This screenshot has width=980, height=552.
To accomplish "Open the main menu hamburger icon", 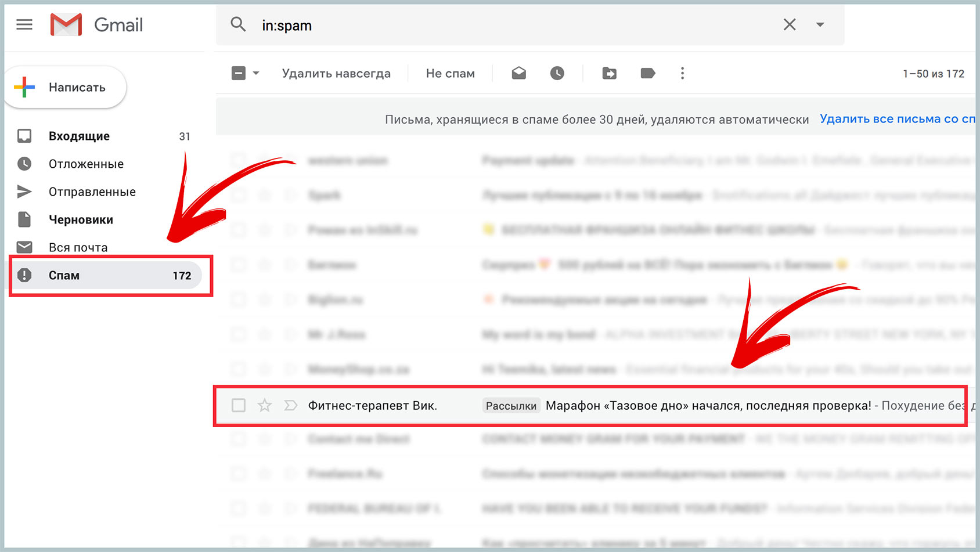I will point(24,24).
